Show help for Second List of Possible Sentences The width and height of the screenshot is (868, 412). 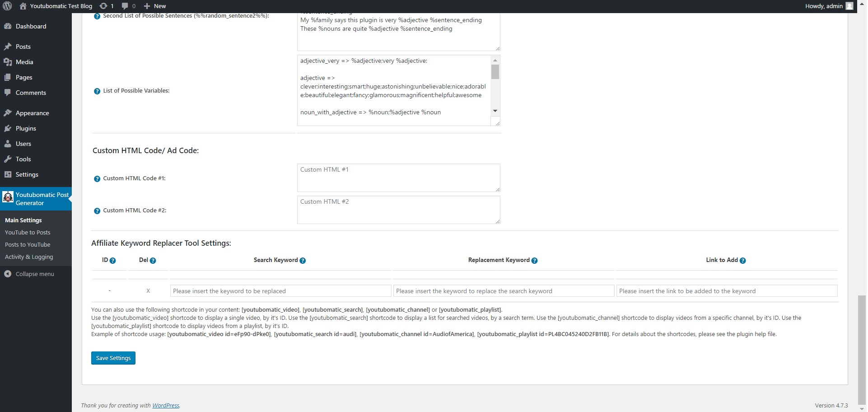pyautogui.click(x=97, y=16)
